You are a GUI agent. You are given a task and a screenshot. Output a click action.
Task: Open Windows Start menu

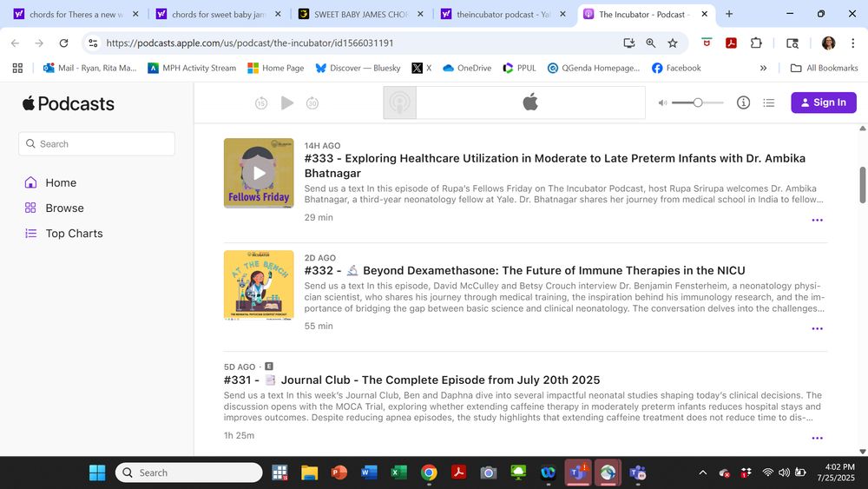97,473
